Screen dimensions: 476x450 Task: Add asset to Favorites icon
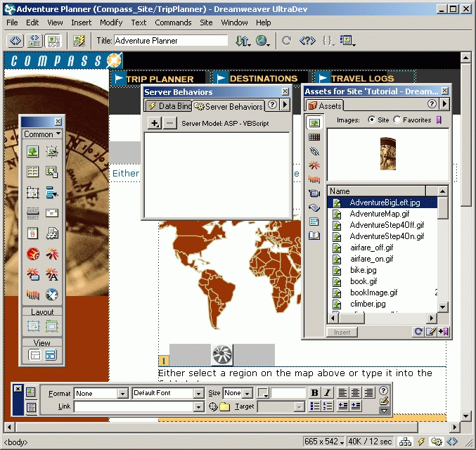(x=444, y=332)
